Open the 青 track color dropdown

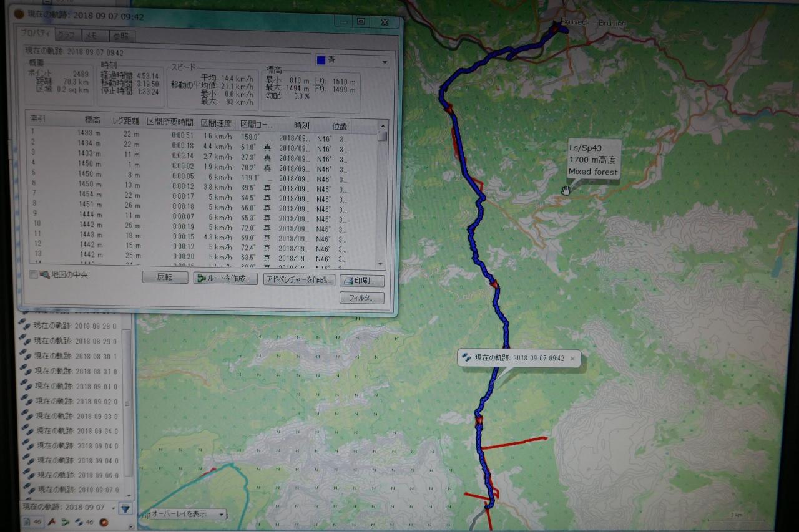click(385, 61)
